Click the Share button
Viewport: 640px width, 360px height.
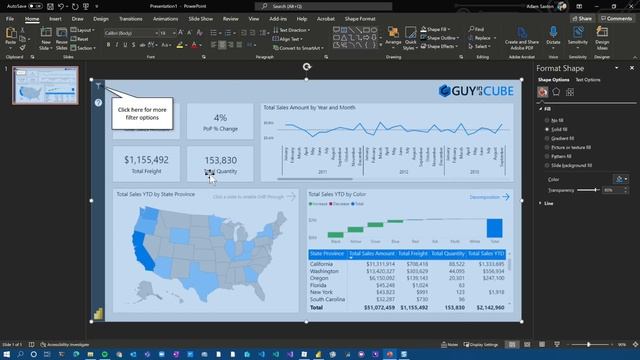[x=582, y=19]
